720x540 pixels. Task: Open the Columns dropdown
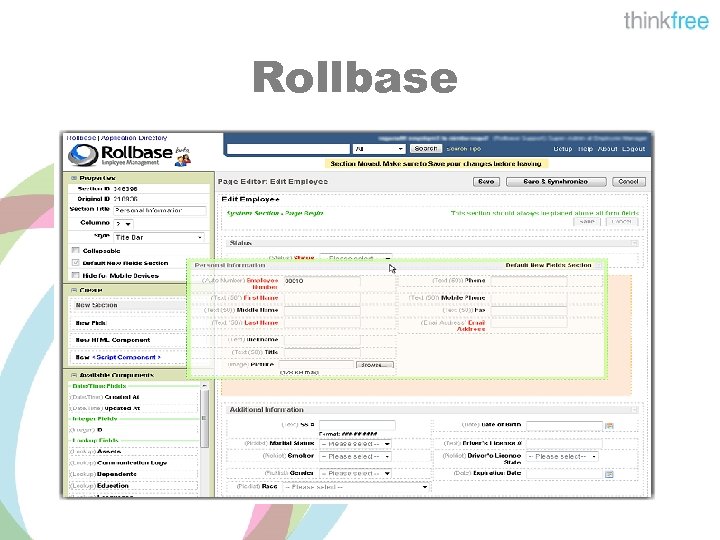(x=124, y=224)
